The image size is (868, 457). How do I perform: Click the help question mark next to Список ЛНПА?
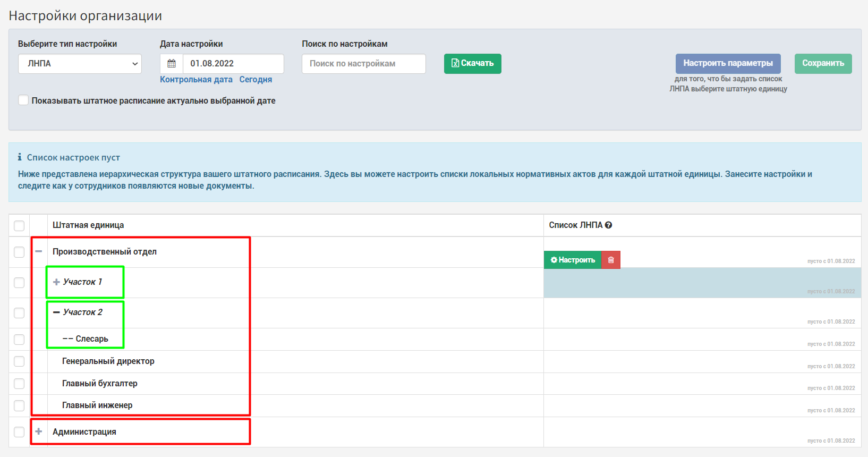[x=609, y=225]
